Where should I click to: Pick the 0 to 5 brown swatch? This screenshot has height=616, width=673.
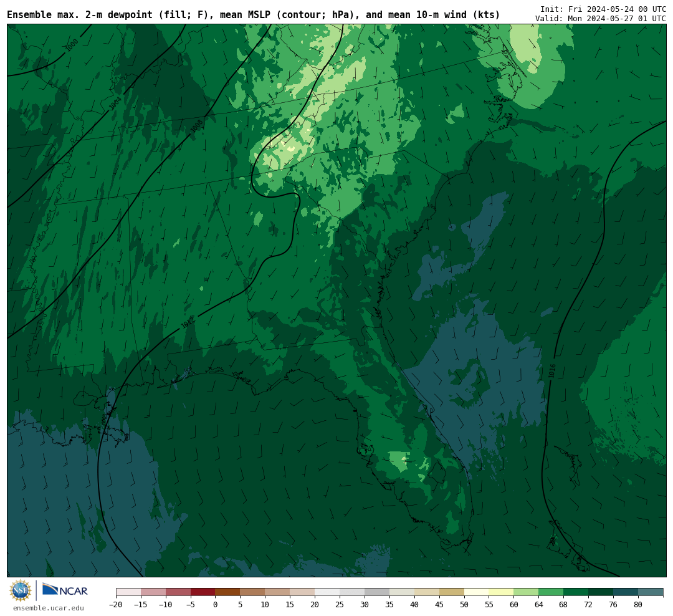click(x=228, y=592)
